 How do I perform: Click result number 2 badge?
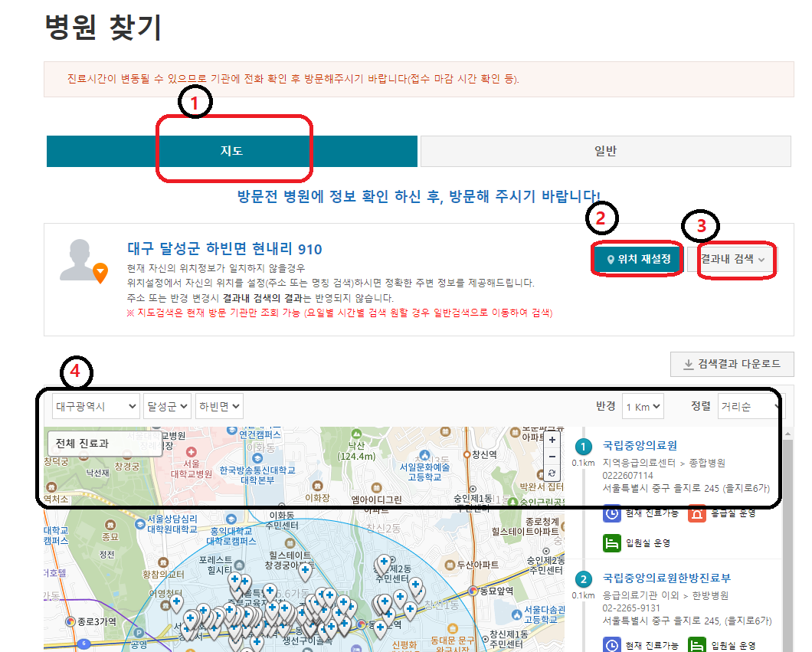point(583,579)
